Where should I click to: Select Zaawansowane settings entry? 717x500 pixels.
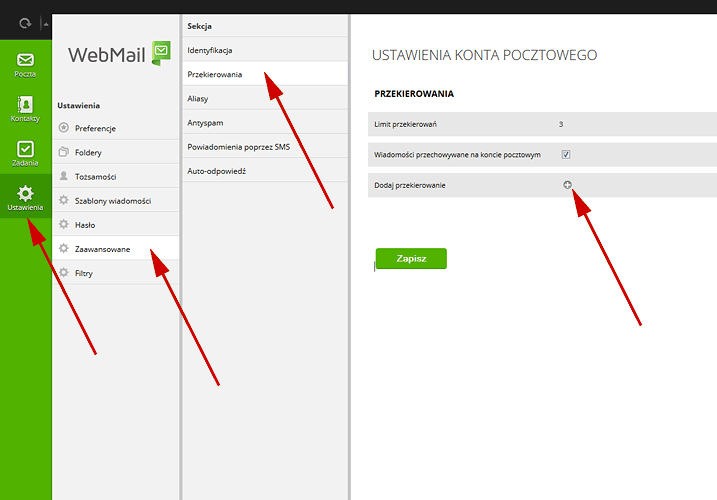click(116, 249)
